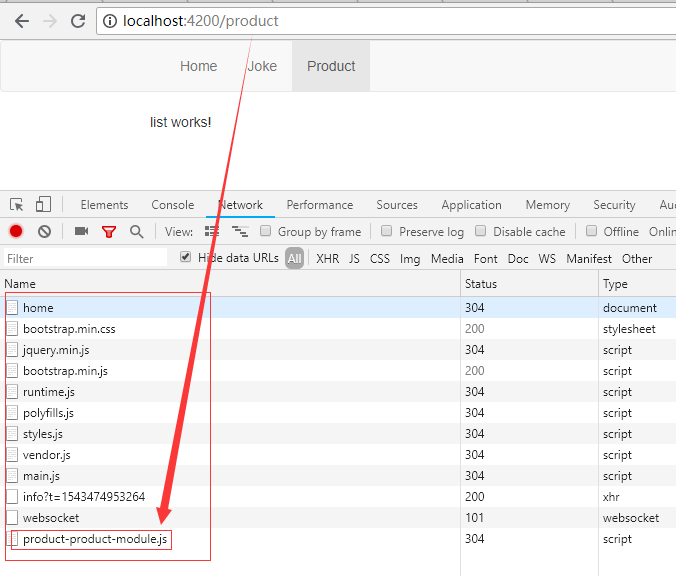Image resolution: width=676 pixels, height=576 pixels.
Task: Filter requests by XHR type
Action: coord(327,258)
